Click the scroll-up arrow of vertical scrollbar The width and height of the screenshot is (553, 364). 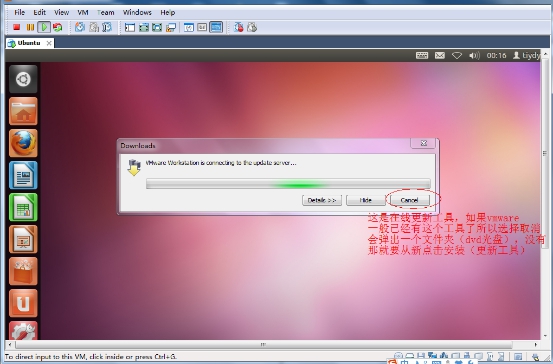545,54
